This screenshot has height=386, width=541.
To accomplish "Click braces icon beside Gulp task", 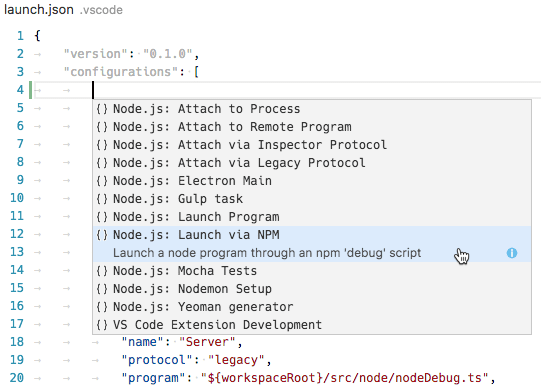I will [x=102, y=199].
